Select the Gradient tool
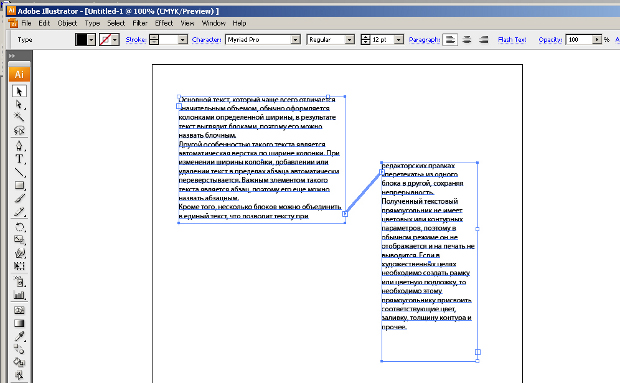Viewport: 620px width, 383px height. click(x=19, y=323)
